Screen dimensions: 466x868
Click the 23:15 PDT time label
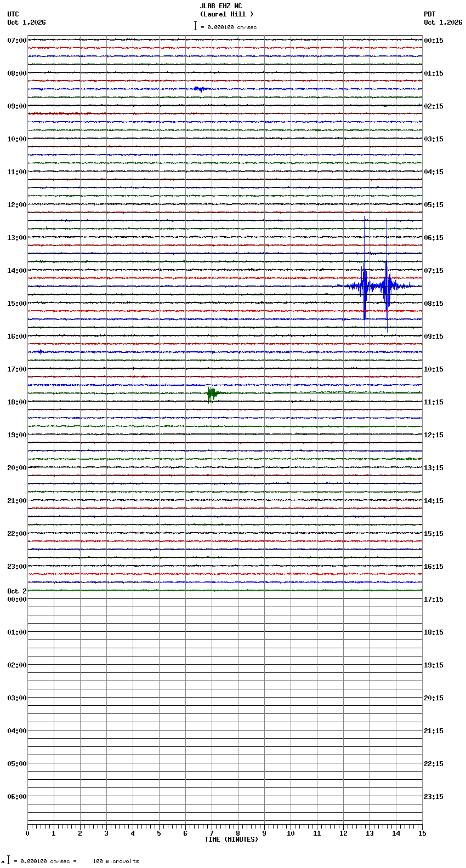[x=434, y=797]
